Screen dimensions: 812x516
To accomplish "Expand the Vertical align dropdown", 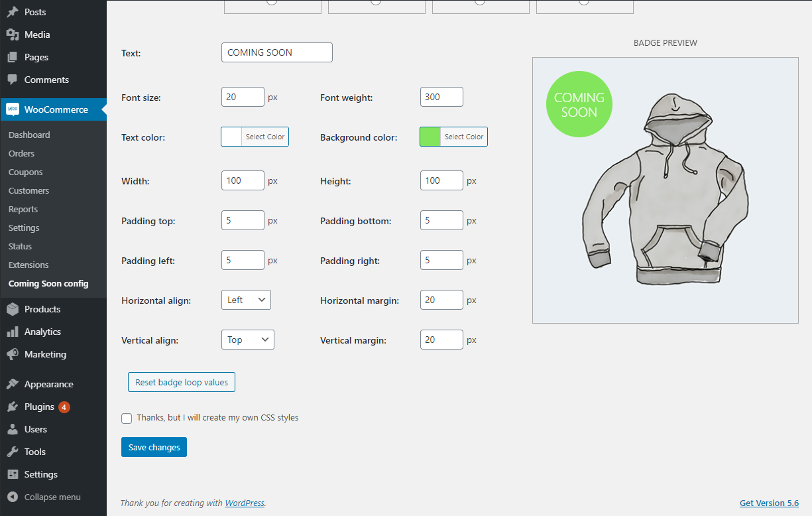I will 248,340.
